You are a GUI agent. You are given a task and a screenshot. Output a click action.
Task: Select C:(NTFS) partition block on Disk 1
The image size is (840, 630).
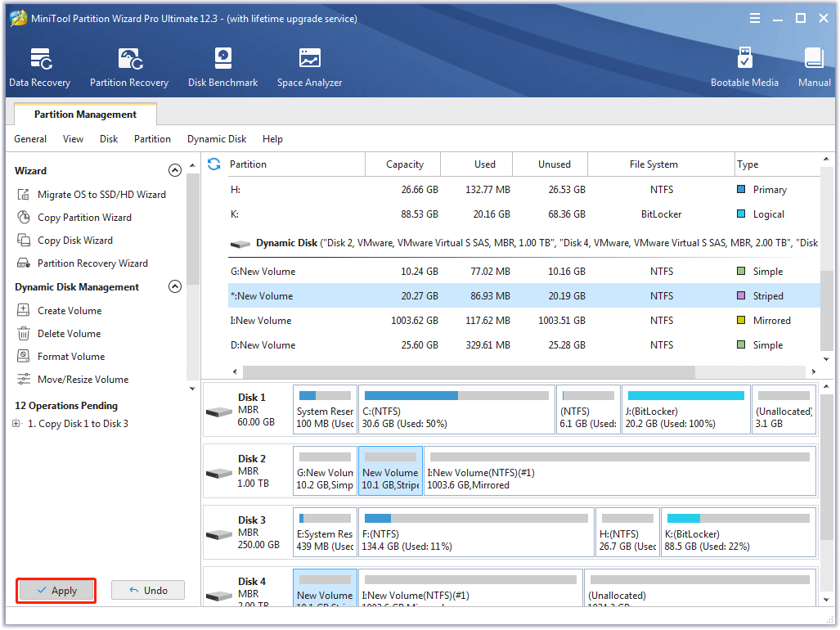[457, 410]
